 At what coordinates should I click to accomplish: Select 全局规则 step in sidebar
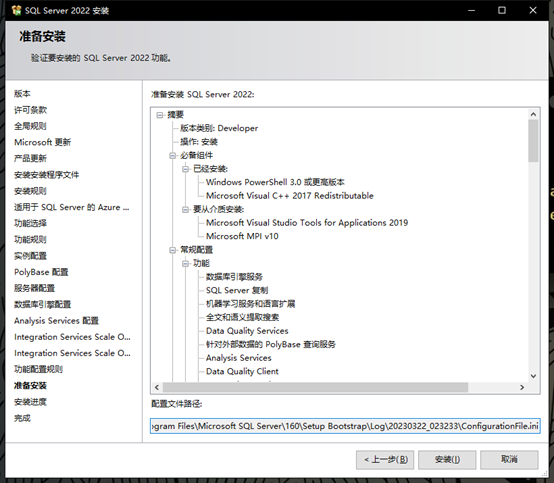[x=30, y=126]
